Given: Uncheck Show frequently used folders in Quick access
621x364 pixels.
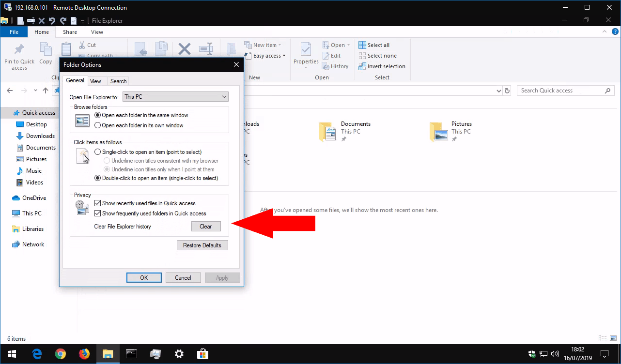Looking at the screenshot, I should coord(97,213).
